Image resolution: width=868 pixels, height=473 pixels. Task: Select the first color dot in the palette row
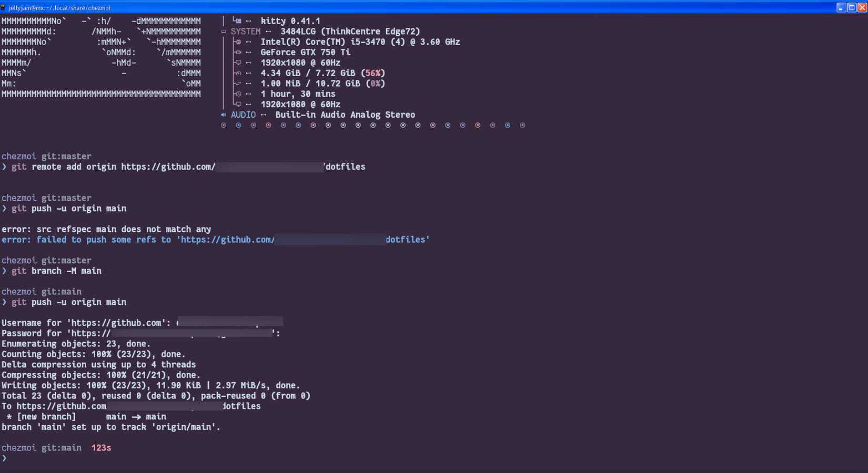point(224,125)
